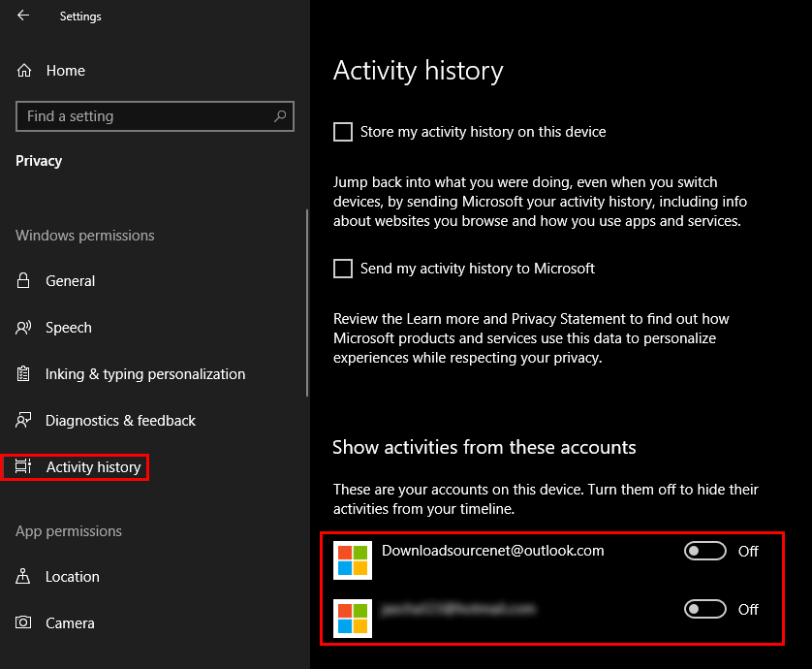Viewport: 812px width, 669px height.
Task: Click Downloadsourcenet@outlook.com account name
Action: (493, 551)
